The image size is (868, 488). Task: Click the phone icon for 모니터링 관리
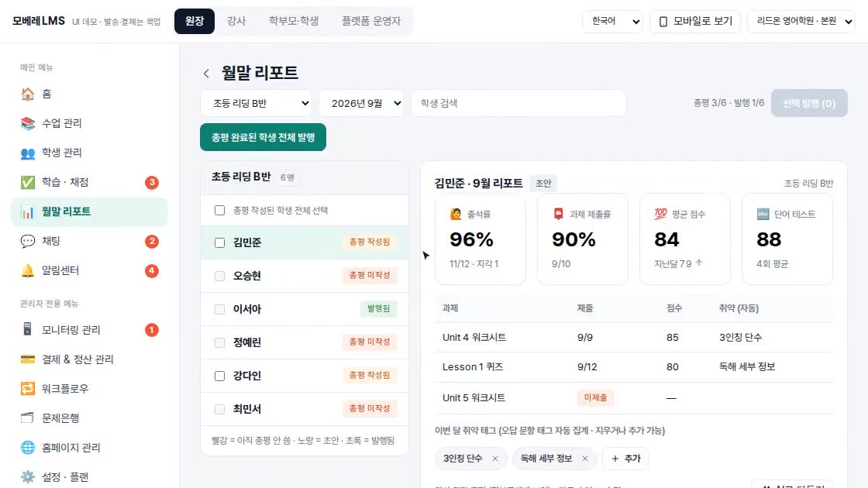[x=27, y=330]
